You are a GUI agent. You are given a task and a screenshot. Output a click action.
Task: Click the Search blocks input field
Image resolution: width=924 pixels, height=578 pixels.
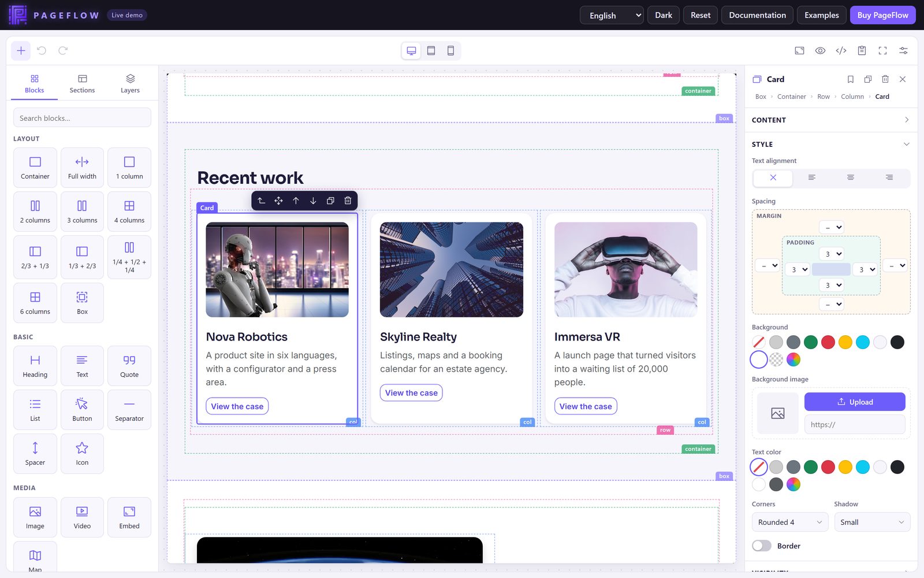(x=82, y=118)
